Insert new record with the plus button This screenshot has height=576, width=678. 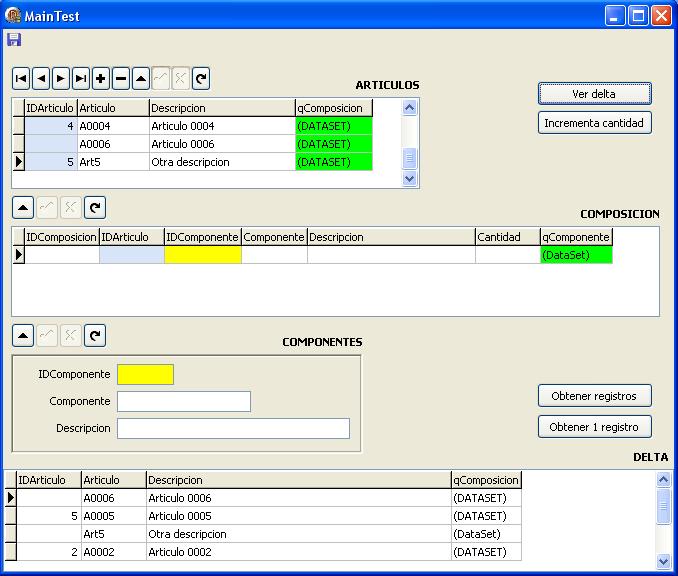[101, 78]
